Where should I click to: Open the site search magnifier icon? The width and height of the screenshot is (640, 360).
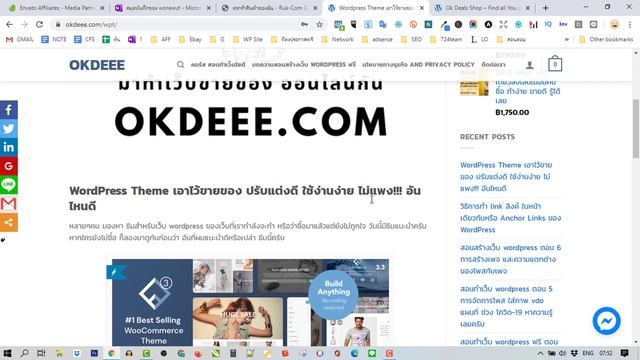point(180,64)
